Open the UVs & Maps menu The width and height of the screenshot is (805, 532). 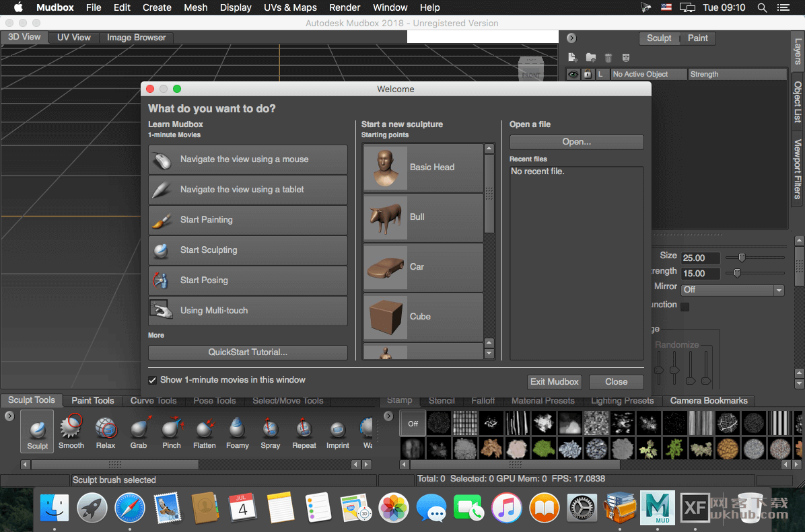[290, 7]
